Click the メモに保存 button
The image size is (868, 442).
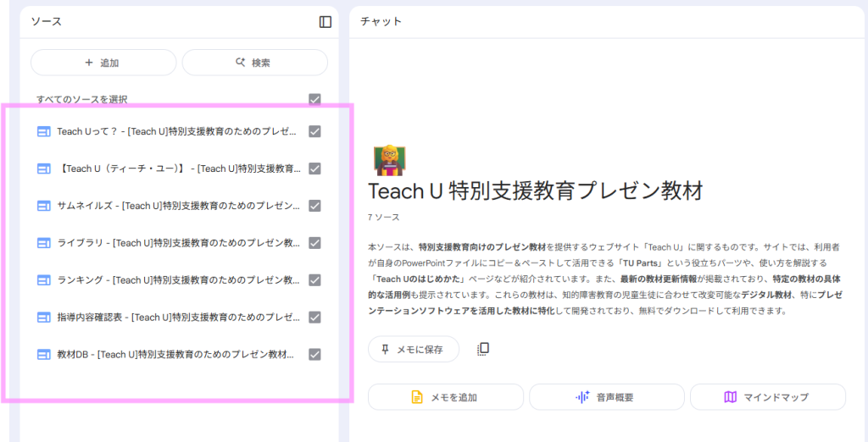tap(414, 349)
